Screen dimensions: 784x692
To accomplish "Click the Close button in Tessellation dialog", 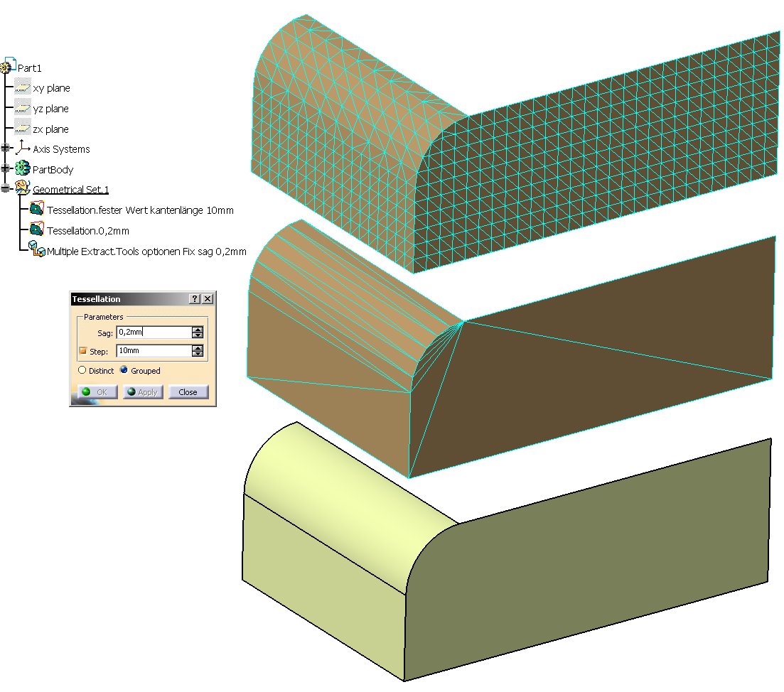I will click(188, 392).
